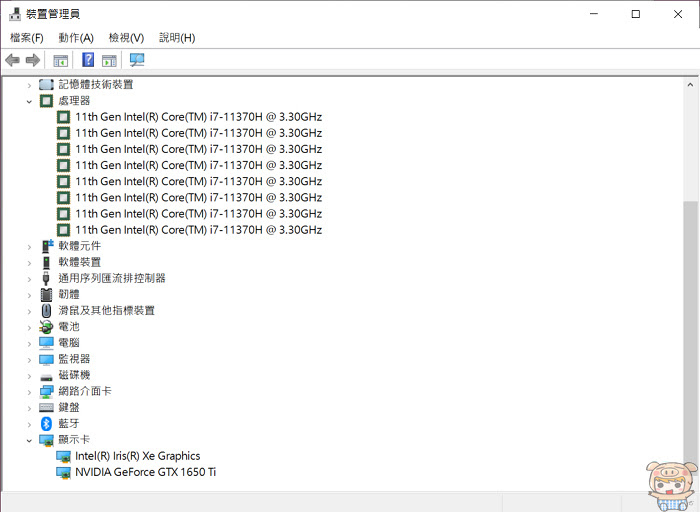This screenshot has width=700, height=512.
Task: Click the 軟體元件 category icon
Action: (47, 246)
